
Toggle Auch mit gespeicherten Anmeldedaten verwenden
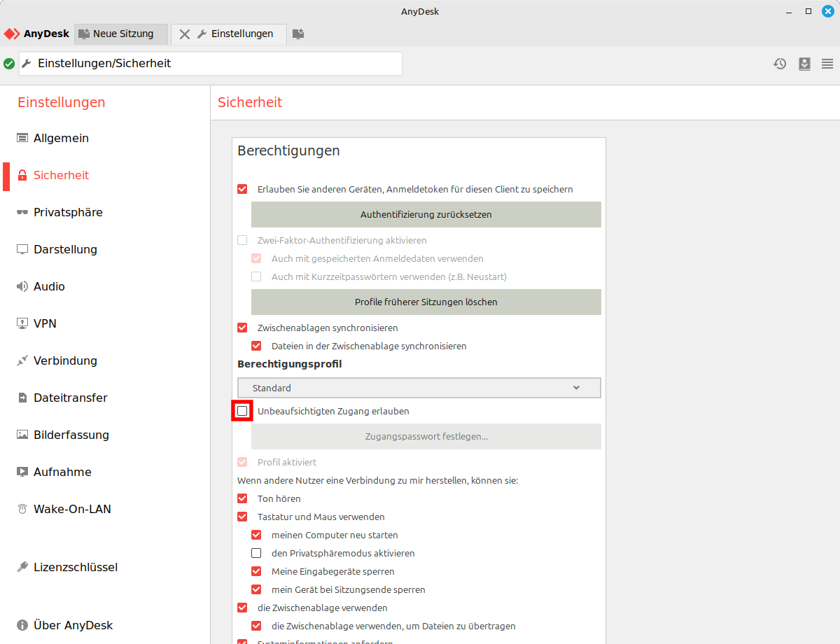pyautogui.click(x=256, y=258)
